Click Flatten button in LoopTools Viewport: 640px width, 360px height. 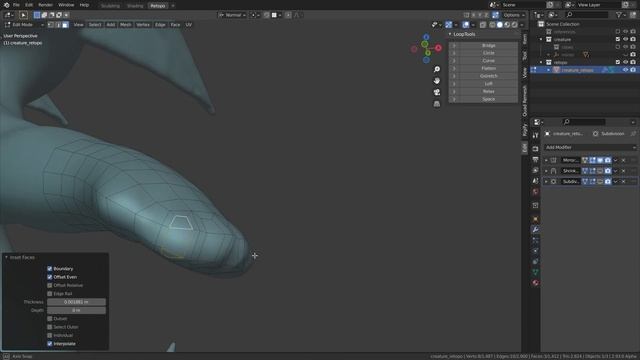pos(488,69)
